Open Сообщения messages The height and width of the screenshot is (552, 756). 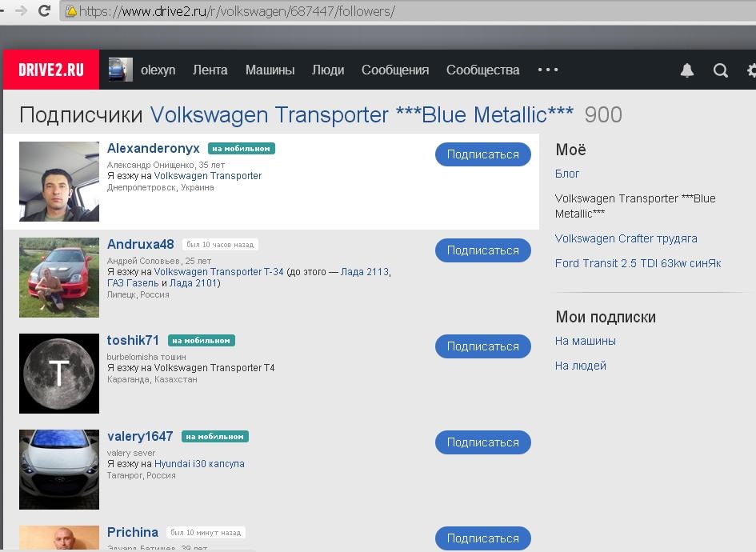(x=395, y=70)
